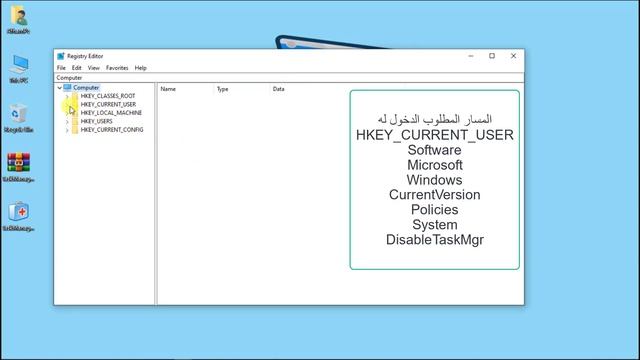The image size is (640, 360).
Task: Open the View menu
Action: click(93, 68)
